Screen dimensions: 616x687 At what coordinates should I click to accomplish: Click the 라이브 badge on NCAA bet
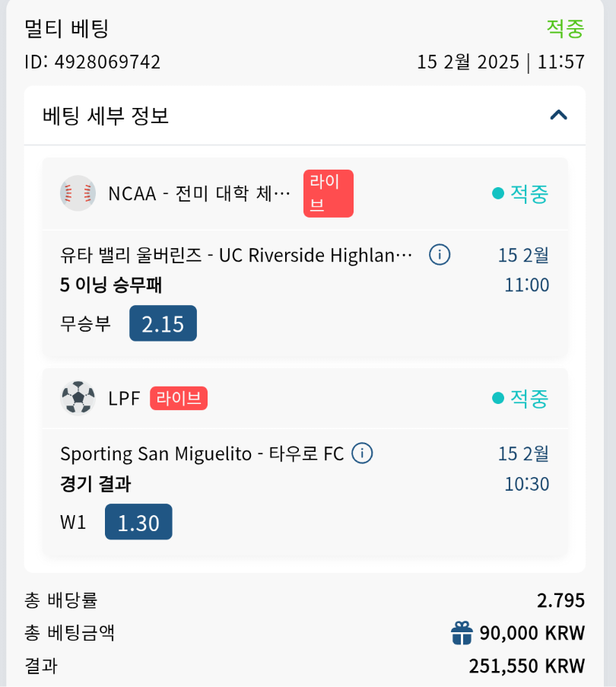point(329,193)
